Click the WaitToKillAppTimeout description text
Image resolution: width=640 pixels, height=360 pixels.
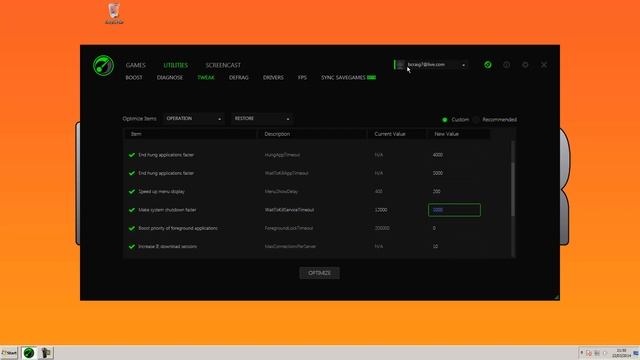(x=287, y=173)
